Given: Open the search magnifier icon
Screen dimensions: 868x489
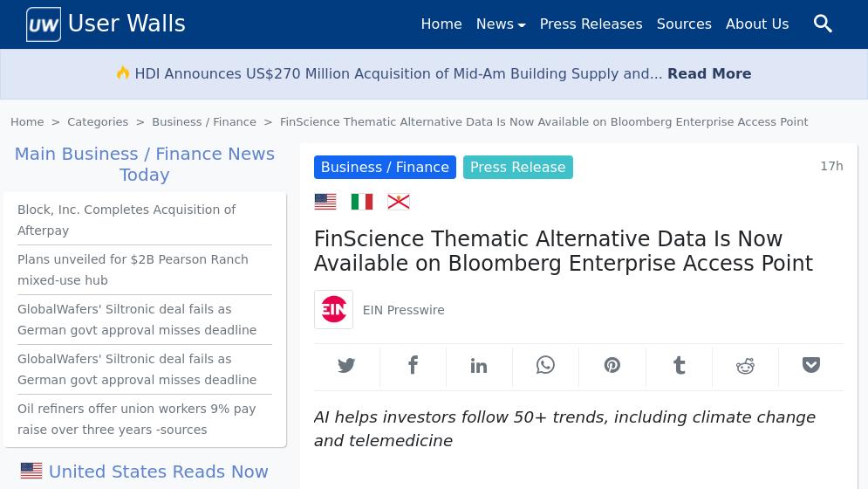Looking at the screenshot, I should 823,24.
